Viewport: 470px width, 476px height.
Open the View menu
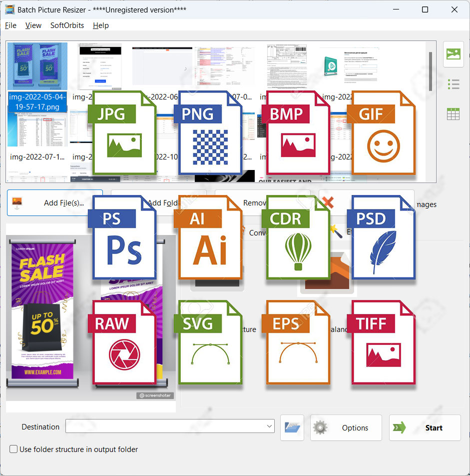tap(33, 25)
